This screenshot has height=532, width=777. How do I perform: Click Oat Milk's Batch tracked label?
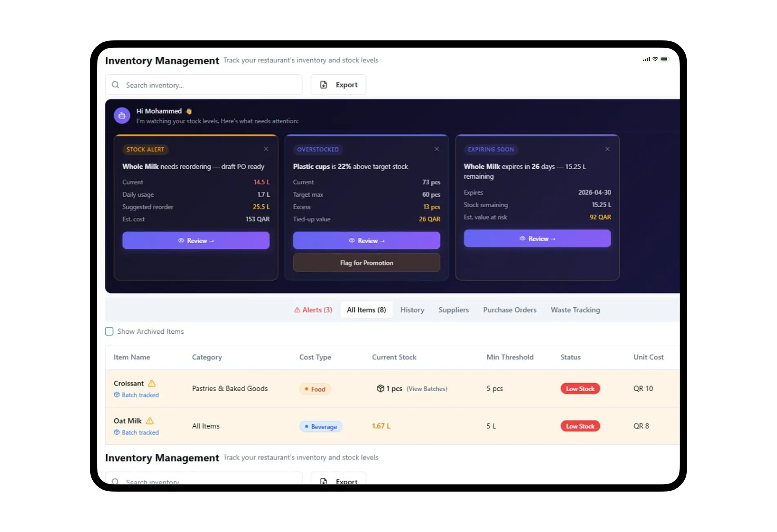tap(137, 432)
